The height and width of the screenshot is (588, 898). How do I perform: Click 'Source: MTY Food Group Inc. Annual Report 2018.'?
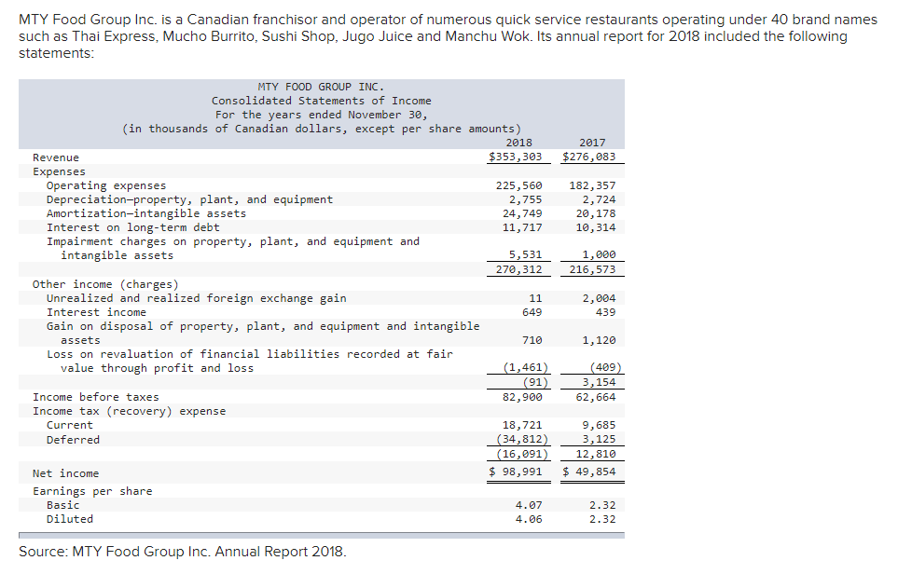(x=183, y=552)
